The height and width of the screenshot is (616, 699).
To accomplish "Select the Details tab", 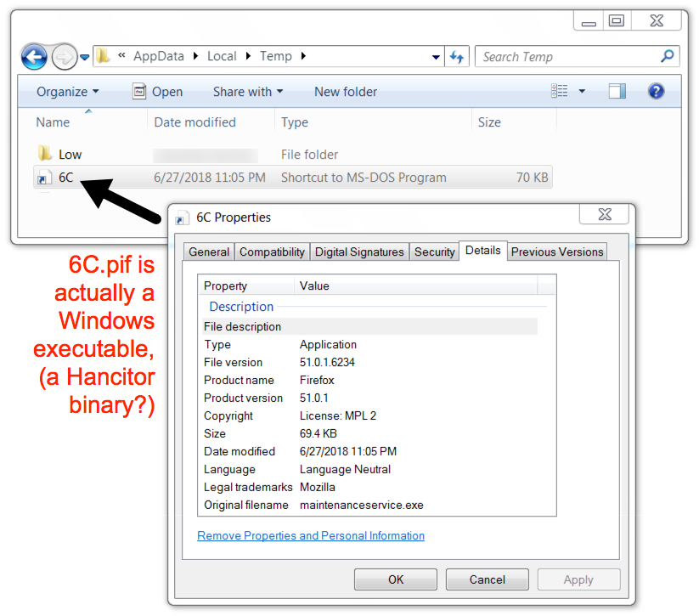I will point(482,251).
